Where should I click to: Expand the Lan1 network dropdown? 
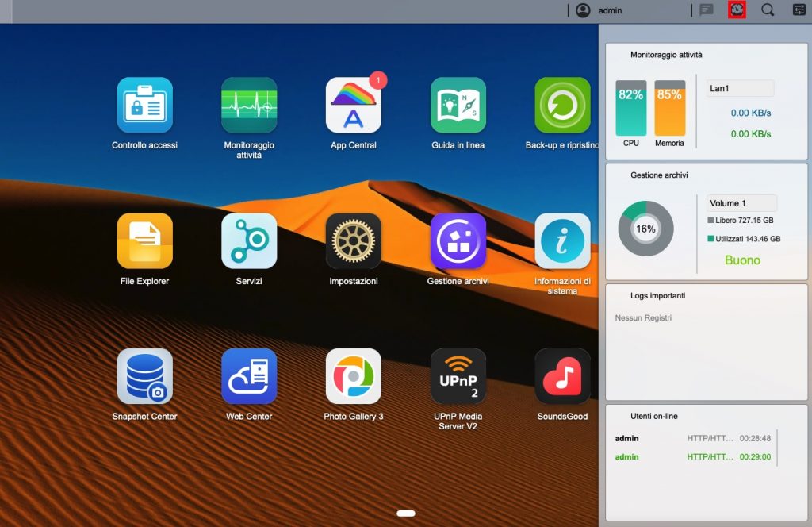[x=740, y=89]
